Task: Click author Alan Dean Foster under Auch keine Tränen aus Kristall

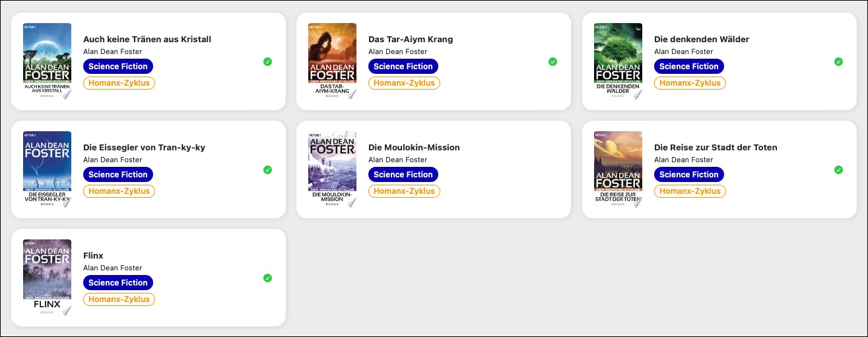Action: pos(112,52)
